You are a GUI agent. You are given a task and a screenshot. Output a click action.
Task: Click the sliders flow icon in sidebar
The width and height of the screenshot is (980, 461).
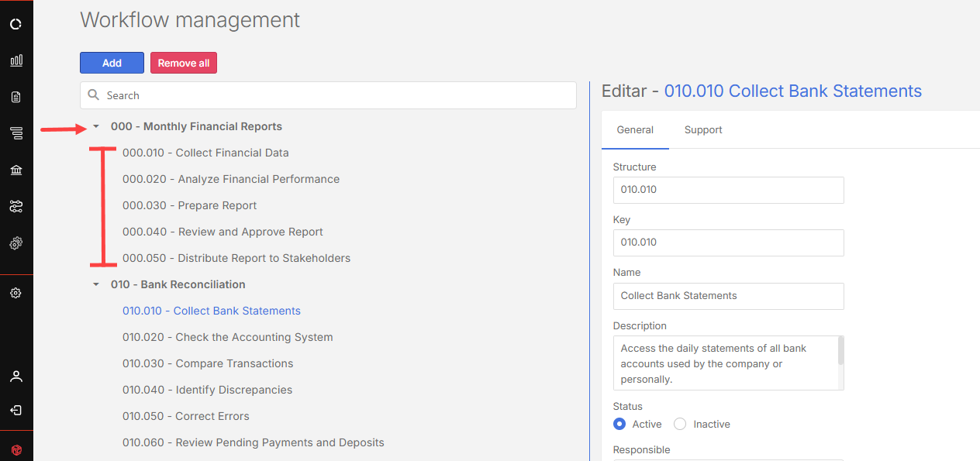click(16, 206)
